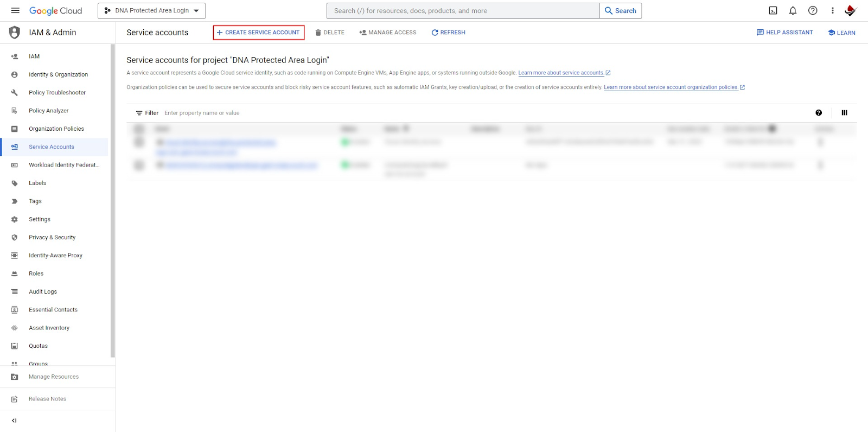Click Create Service Account button
This screenshot has width=868, height=432.
tap(258, 33)
